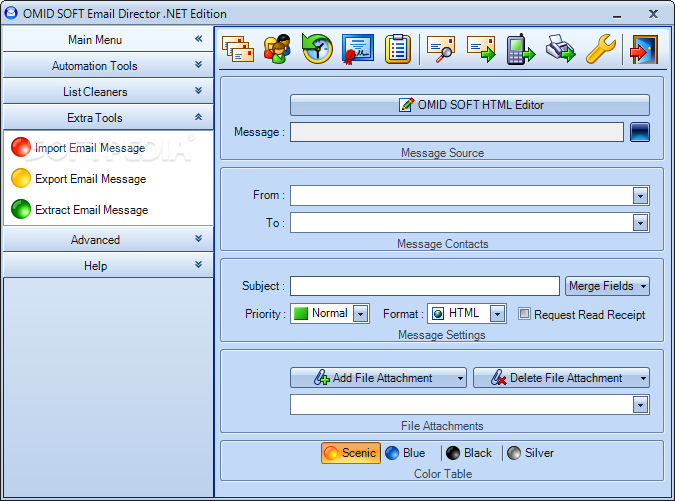Click green ball Extract Email Message icon
This screenshot has width=675, height=501.
tap(21, 209)
